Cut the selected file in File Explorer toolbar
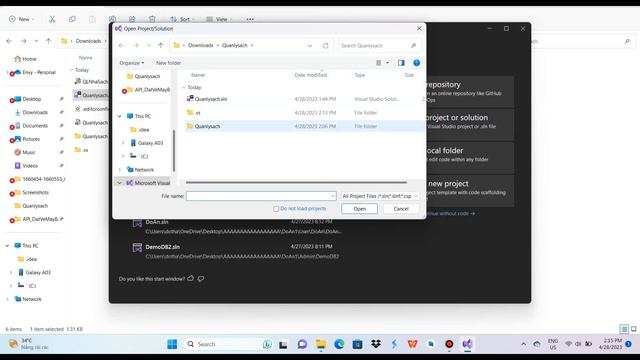This screenshot has width=640, height=360. [x=52, y=19]
